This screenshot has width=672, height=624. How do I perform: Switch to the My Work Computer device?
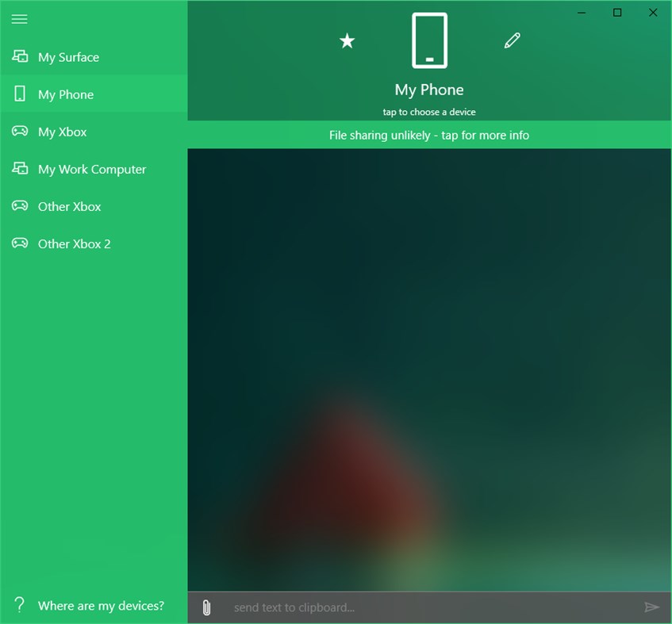[x=92, y=169]
